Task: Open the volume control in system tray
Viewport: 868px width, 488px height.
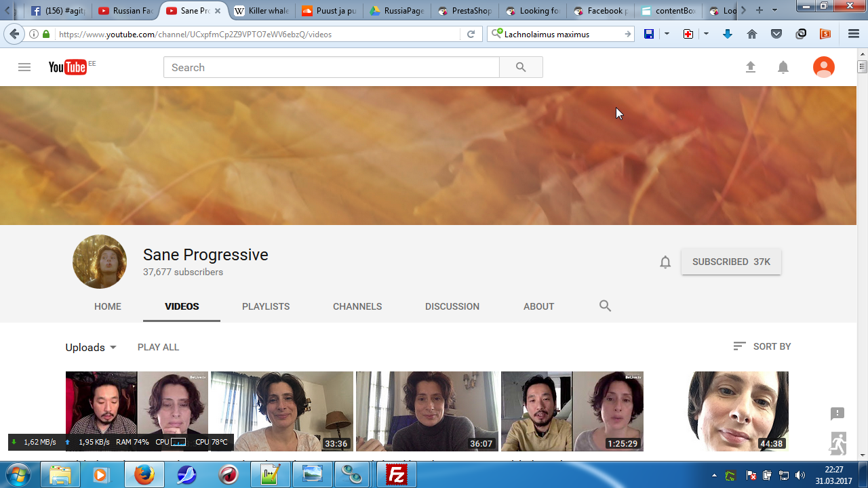Action: tap(800, 475)
